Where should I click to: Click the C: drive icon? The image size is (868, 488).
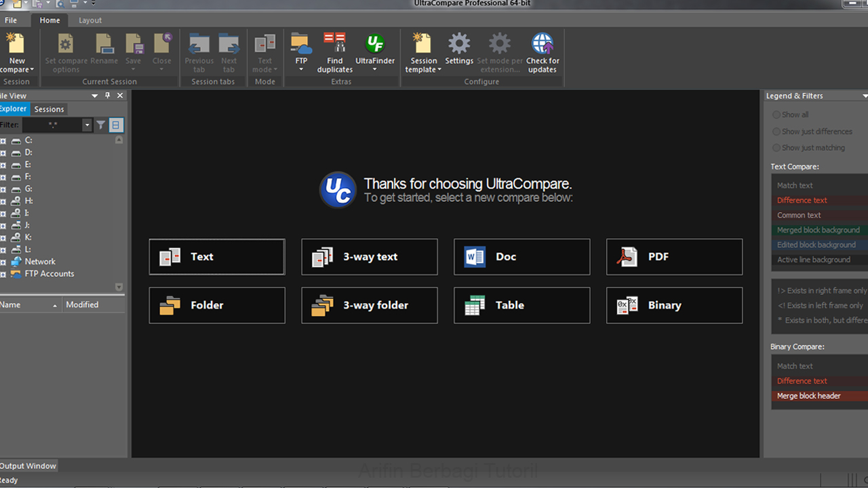pyautogui.click(x=16, y=140)
